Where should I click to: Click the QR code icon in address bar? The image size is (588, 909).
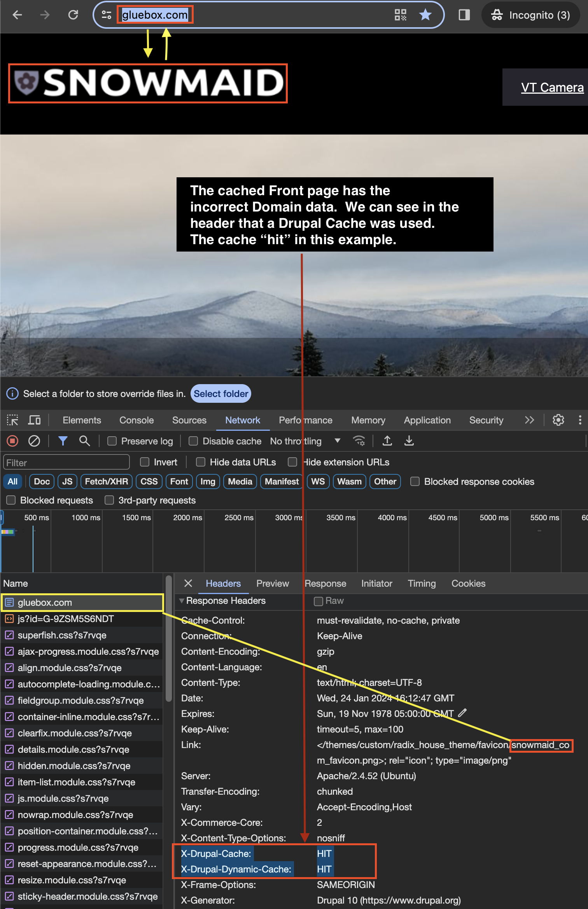401,15
